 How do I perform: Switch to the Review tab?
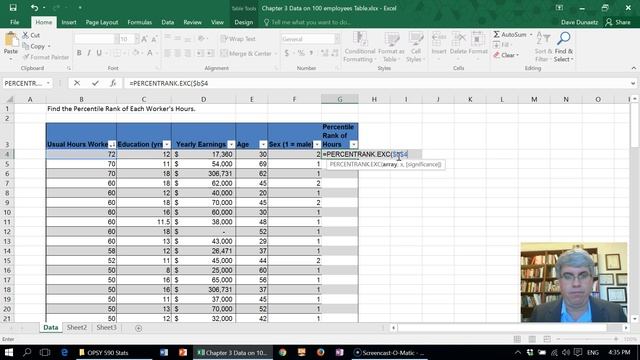[192, 22]
